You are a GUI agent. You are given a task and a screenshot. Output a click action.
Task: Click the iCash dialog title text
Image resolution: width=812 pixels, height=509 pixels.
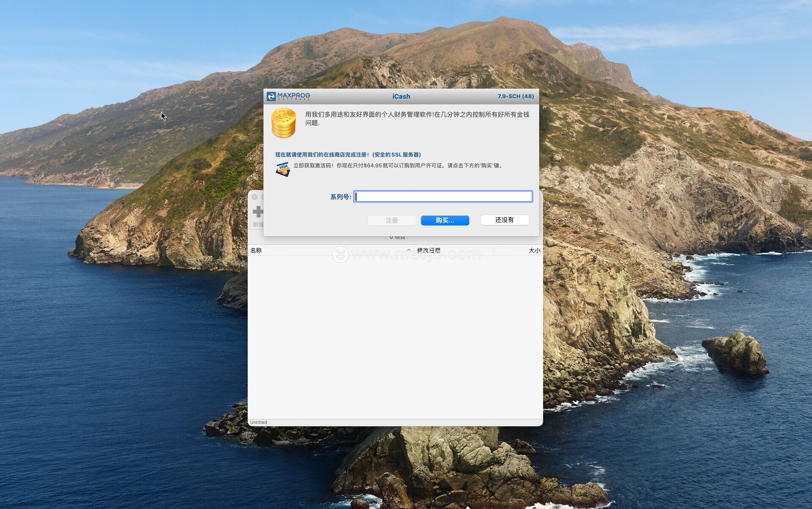tap(401, 96)
